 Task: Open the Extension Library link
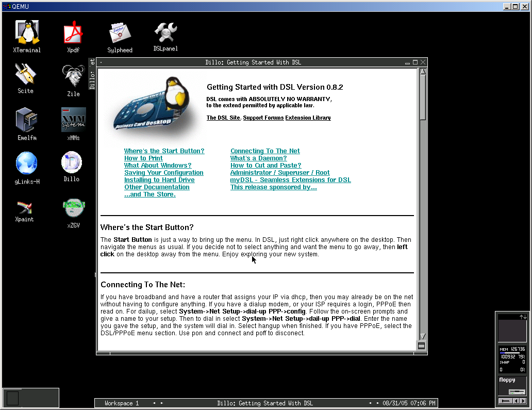pyautogui.click(x=308, y=118)
